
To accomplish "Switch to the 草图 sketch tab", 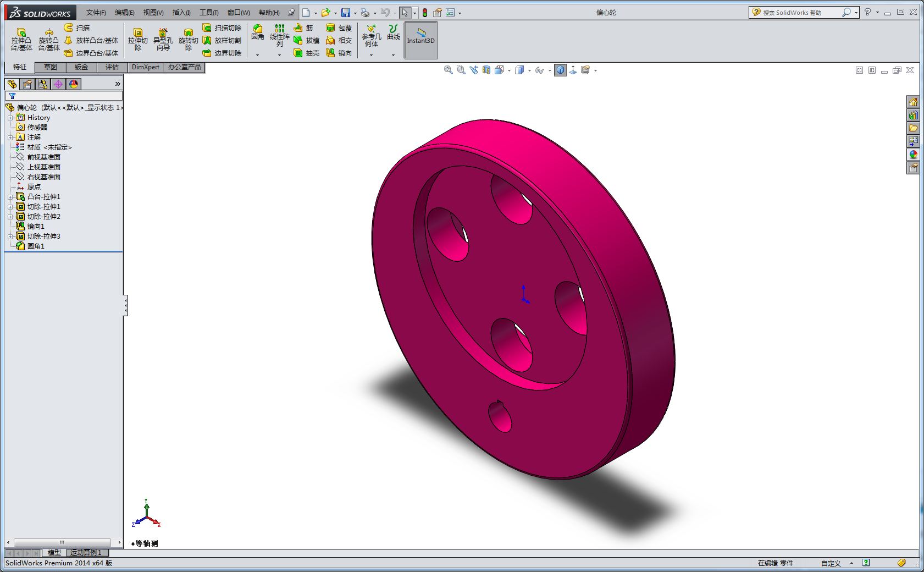I will [x=51, y=67].
